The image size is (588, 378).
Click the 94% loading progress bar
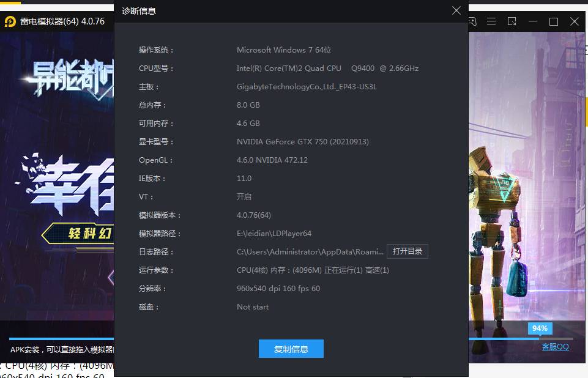click(x=520, y=338)
